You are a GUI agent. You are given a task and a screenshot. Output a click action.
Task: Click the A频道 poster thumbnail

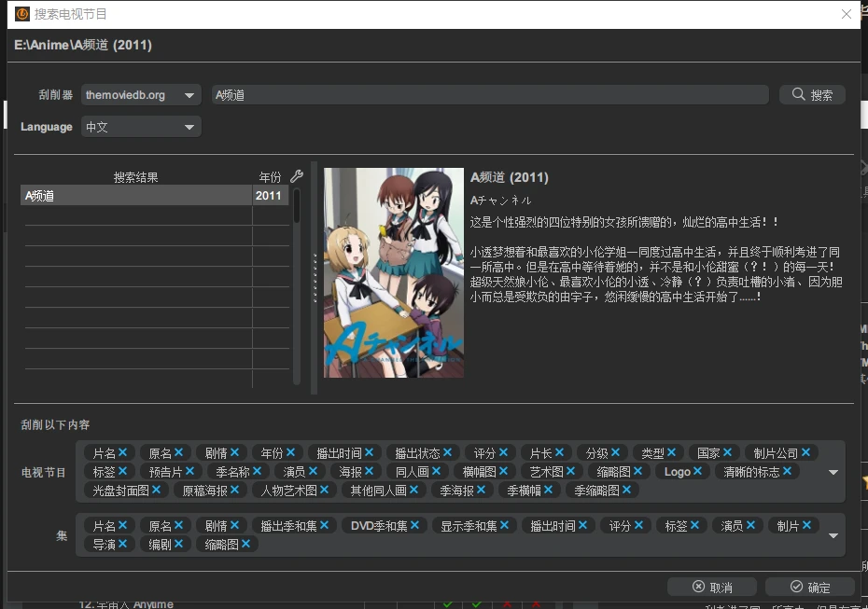click(394, 272)
